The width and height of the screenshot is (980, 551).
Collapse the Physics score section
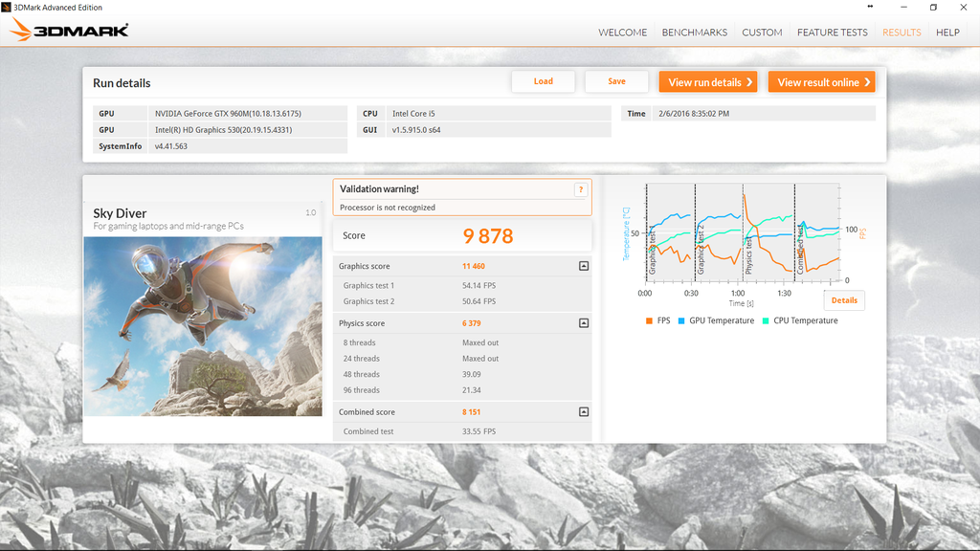[x=584, y=323]
